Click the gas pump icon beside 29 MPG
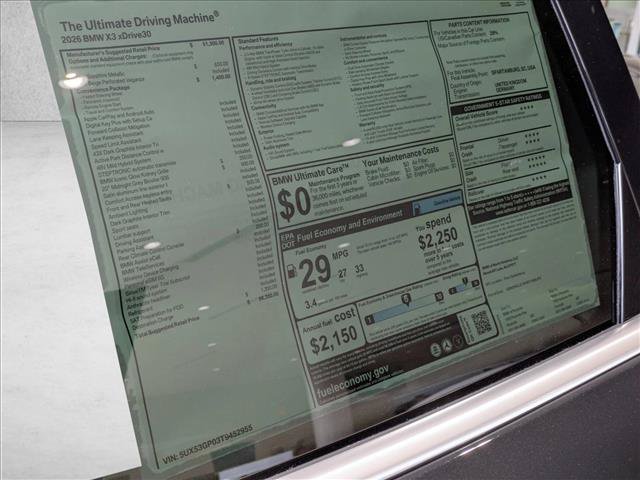640x480 pixels. pos(291,271)
